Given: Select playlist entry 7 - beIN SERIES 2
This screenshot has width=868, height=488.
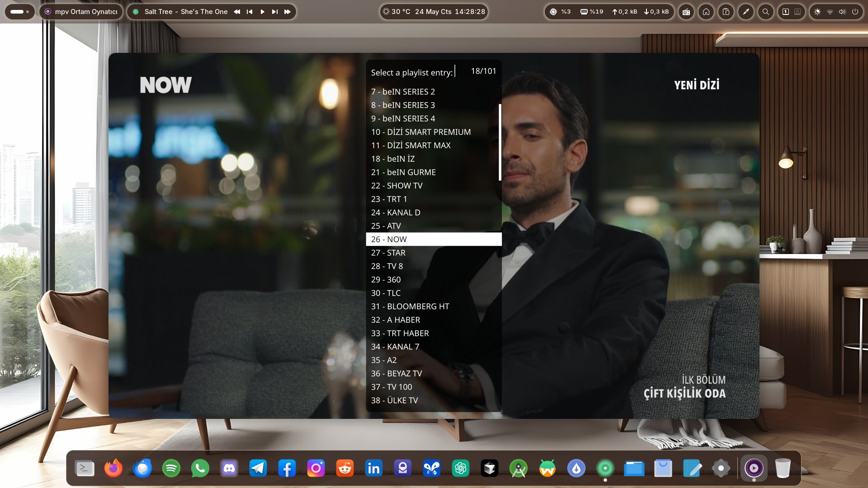Looking at the screenshot, I should tap(434, 92).
